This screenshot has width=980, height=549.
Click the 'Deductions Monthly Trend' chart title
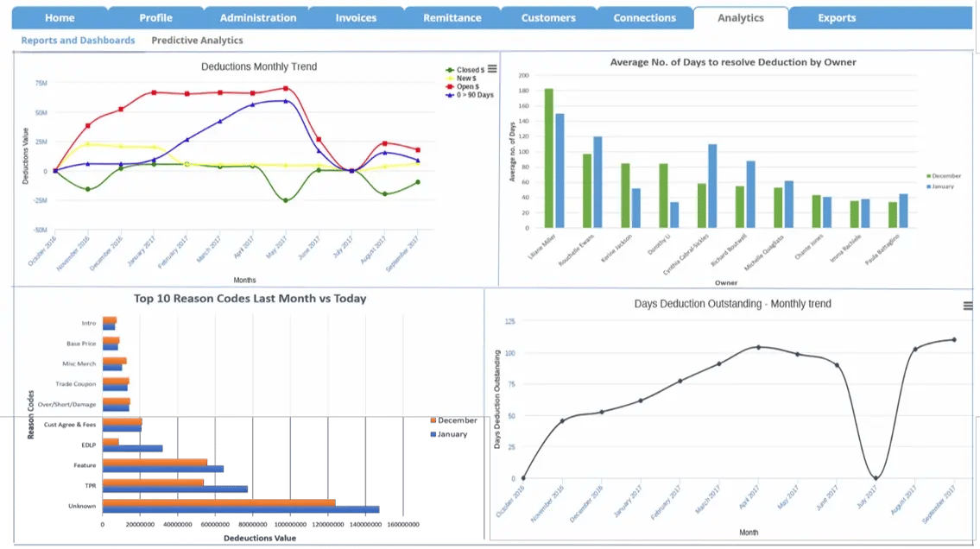pyautogui.click(x=259, y=66)
